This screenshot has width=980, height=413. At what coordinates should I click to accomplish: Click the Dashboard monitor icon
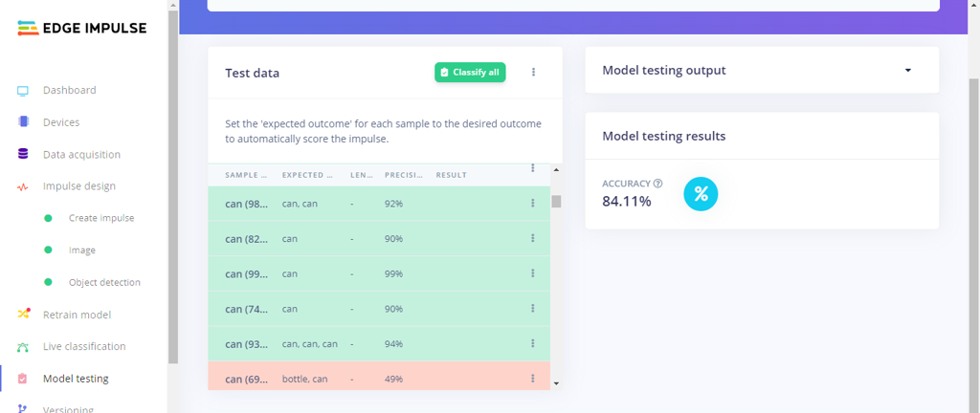pos(23,91)
